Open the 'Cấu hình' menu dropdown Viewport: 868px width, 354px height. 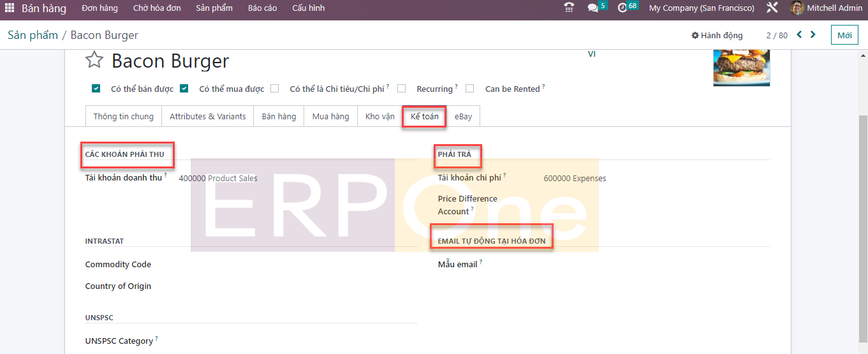(308, 8)
